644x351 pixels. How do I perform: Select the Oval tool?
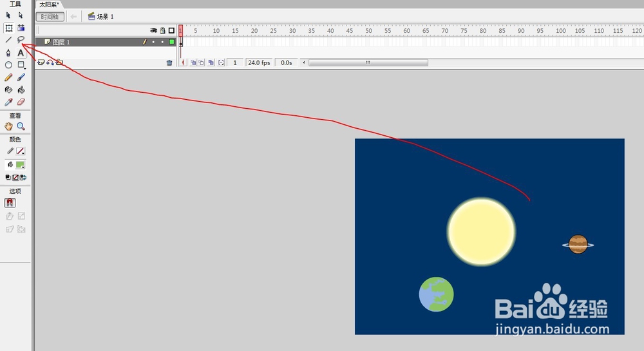(x=8, y=65)
